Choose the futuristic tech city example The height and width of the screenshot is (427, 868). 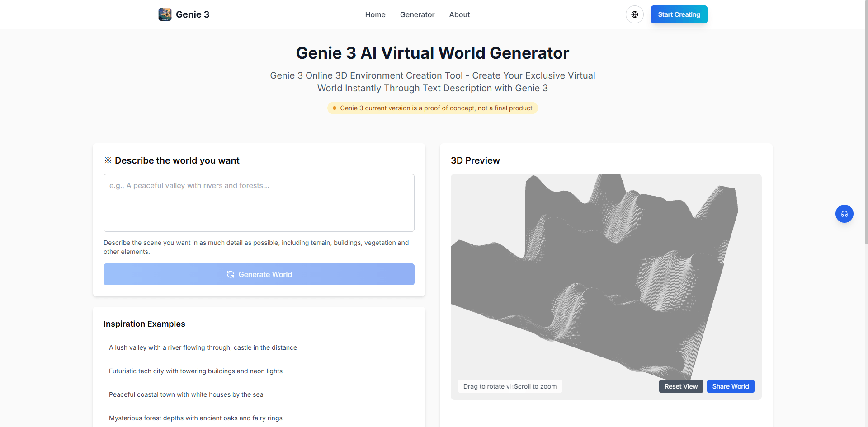pyautogui.click(x=195, y=371)
